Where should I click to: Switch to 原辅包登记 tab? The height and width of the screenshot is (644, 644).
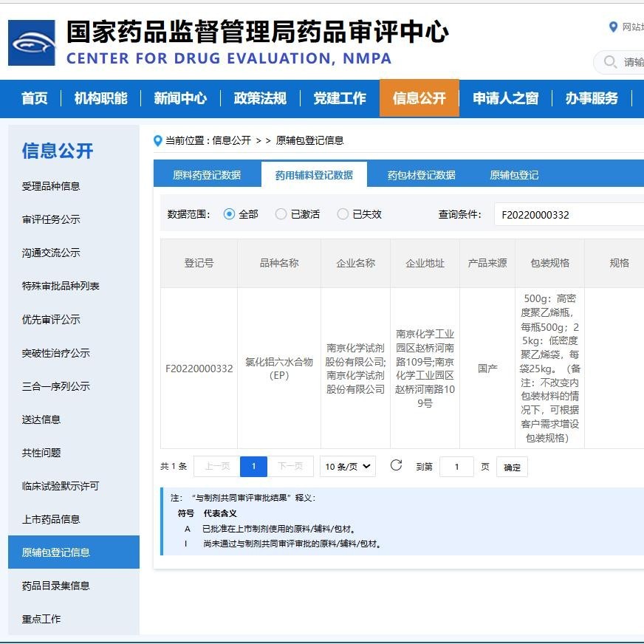click(x=514, y=175)
